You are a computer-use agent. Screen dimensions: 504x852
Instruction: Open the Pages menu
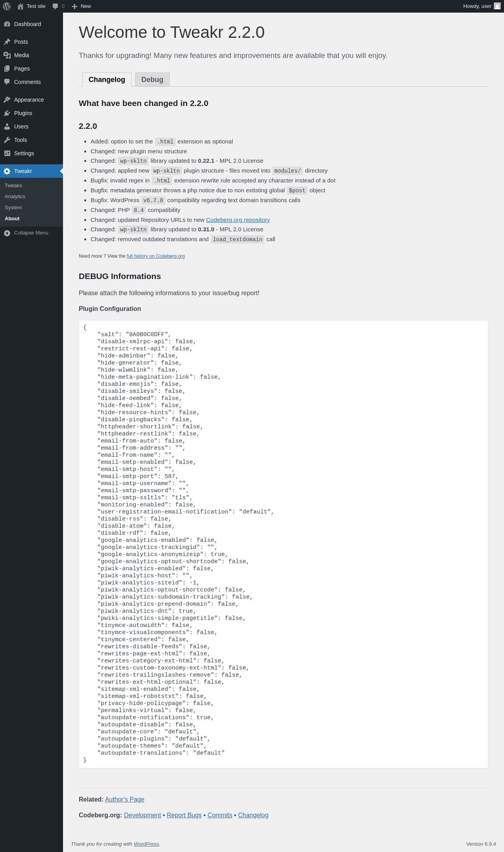pyautogui.click(x=22, y=69)
